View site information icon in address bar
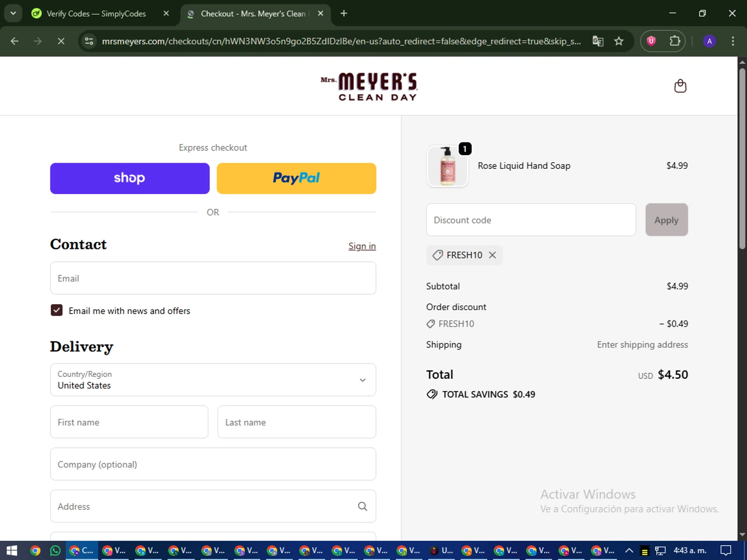Viewport: 747px width, 560px height. click(x=90, y=41)
